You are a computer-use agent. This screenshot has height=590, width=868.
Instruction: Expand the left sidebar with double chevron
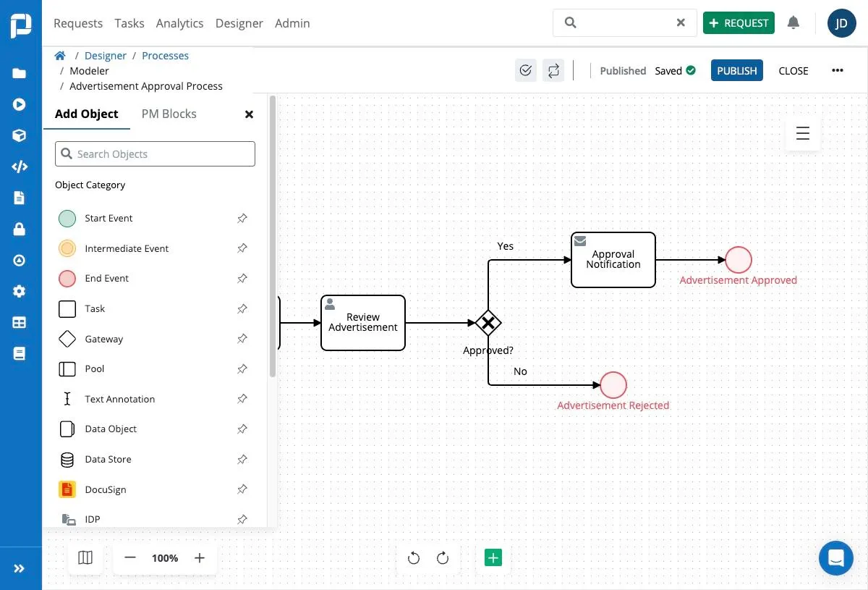[x=20, y=569]
